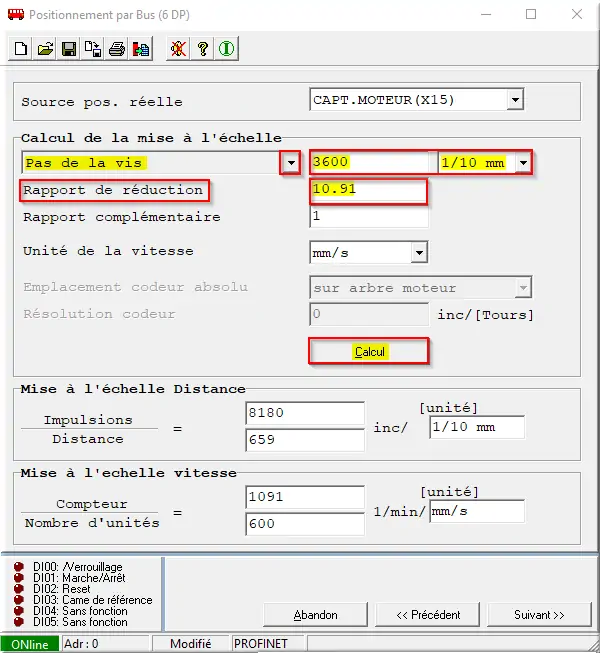600x653 pixels.
Task: Click the green ONline status indicator
Action: coord(30,644)
